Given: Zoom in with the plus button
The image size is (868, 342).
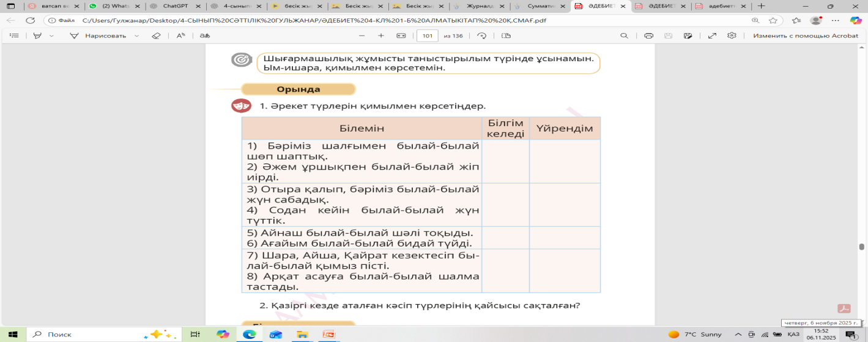Looking at the screenshot, I should [380, 35].
